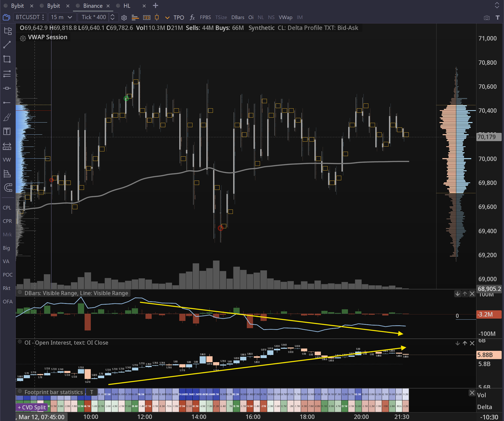504x421 pixels.
Task: Open the workspace folder icon
Action: point(6,18)
